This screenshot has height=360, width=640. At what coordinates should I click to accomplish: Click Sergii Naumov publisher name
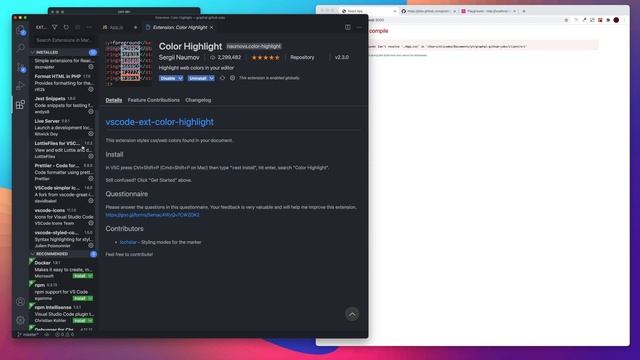[179, 58]
